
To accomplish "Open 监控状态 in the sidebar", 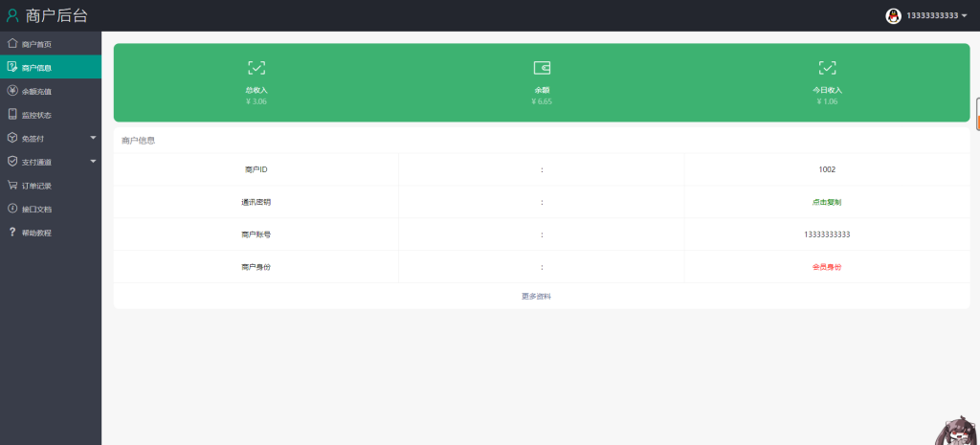I will [x=51, y=115].
